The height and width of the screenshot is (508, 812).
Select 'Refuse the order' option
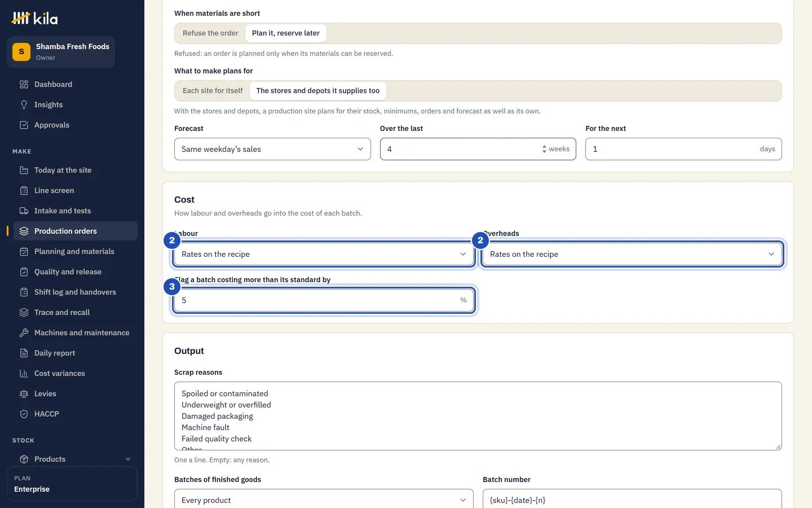(210, 33)
